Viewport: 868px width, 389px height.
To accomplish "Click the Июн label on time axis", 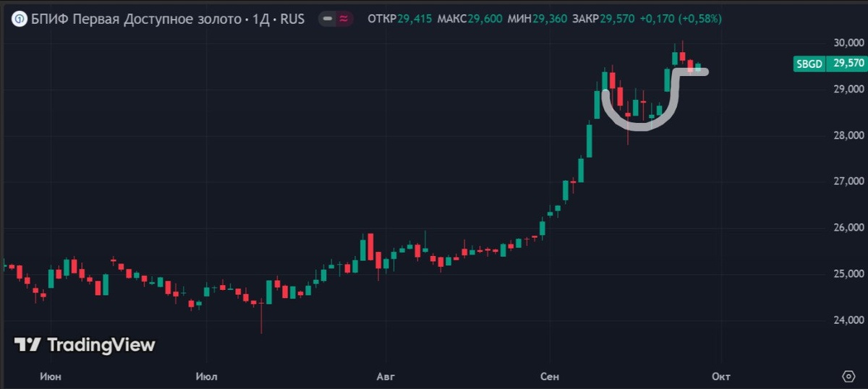I will click(x=51, y=377).
